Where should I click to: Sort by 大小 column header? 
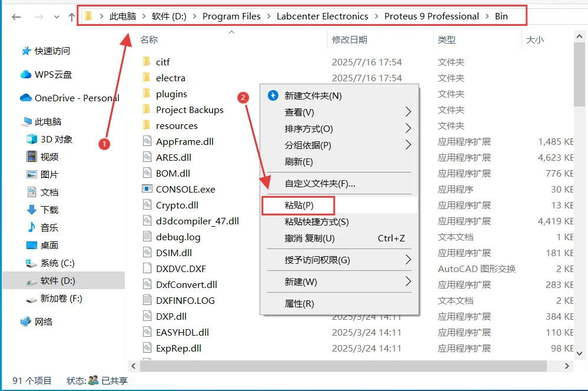coord(535,40)
